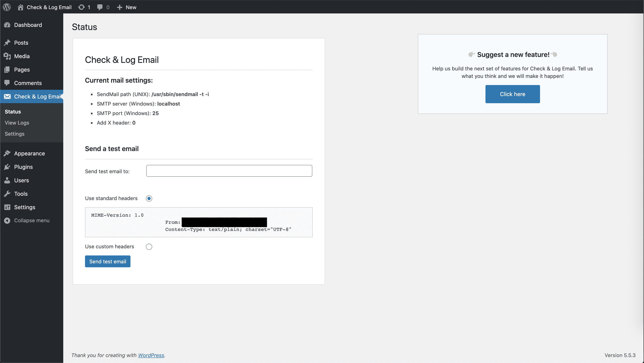Screen dimensions: 644x363
Task: Open the New content menu
Action: coord(120,7)
